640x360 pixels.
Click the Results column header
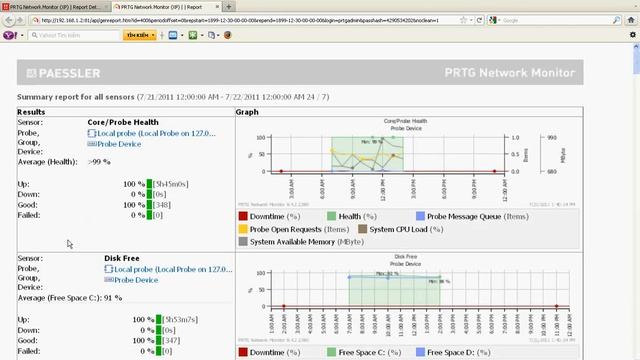(31, 112)
